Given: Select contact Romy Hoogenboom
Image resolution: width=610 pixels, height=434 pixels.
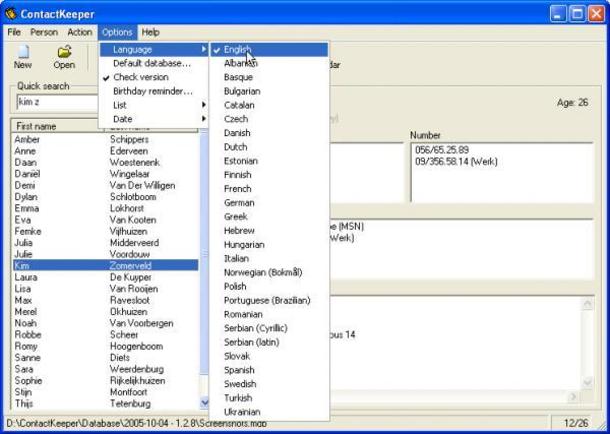Looking at the screenshot, I should tap(106, 346).
